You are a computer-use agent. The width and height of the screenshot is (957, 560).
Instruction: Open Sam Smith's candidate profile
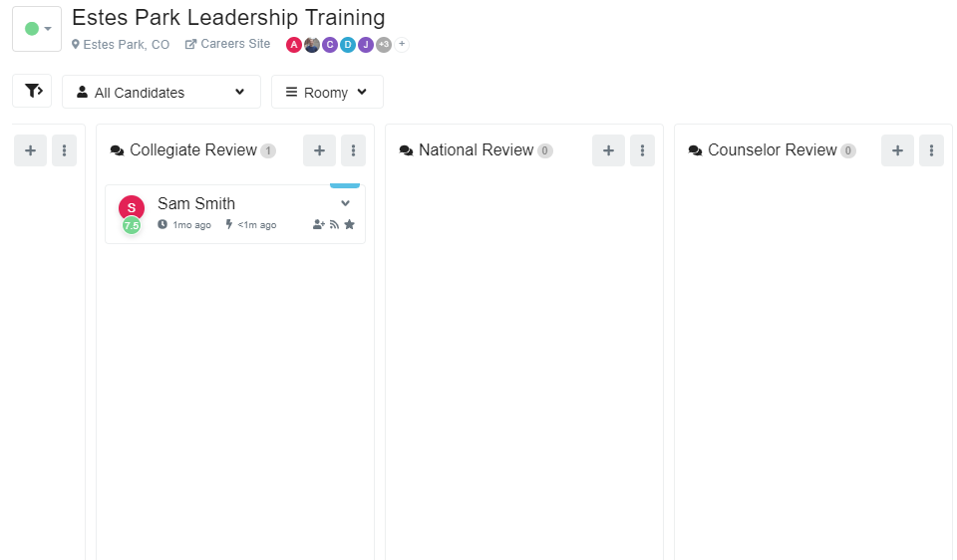click(x=196, y=203)
